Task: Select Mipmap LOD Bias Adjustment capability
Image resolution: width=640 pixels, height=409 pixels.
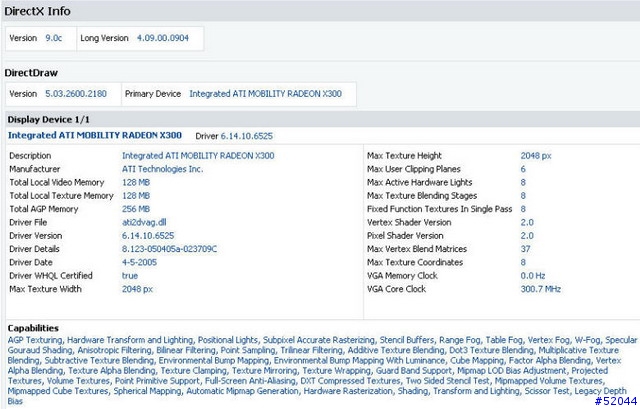Action: 512,371
